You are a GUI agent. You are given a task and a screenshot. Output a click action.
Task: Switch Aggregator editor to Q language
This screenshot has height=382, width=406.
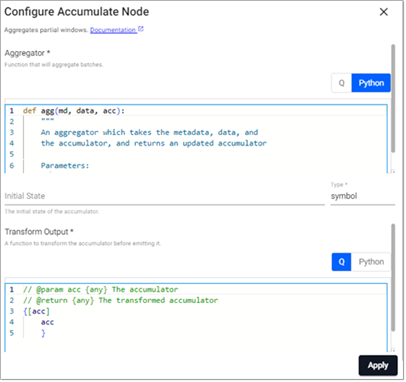(341, 83)
